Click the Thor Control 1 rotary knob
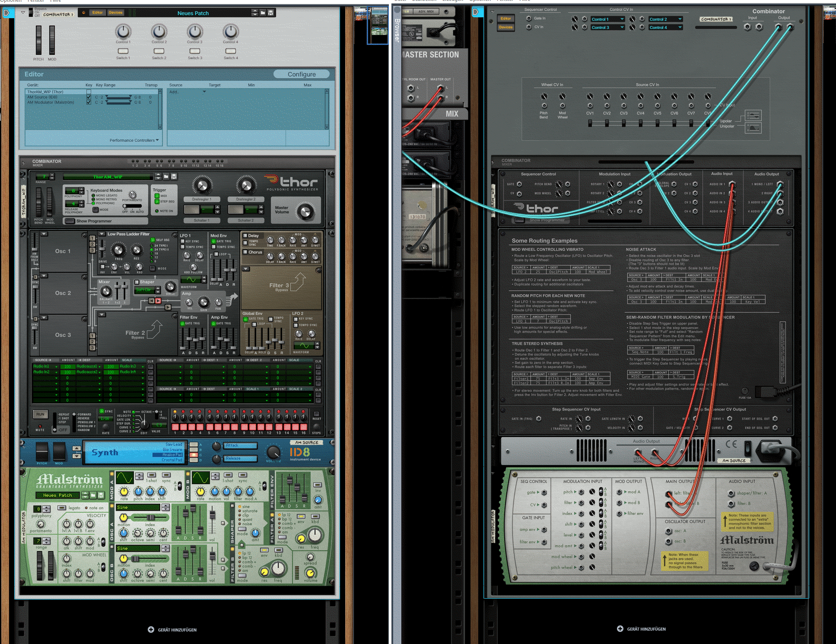Screen dimensions: 836x644 point(202,186)
